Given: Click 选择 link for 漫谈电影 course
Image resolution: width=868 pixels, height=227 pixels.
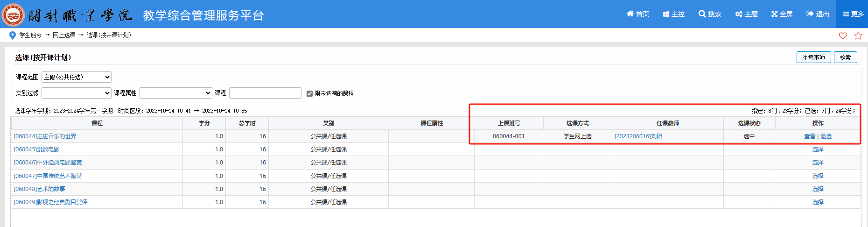Looking at the screenshot, I should (x=818, y=149).
